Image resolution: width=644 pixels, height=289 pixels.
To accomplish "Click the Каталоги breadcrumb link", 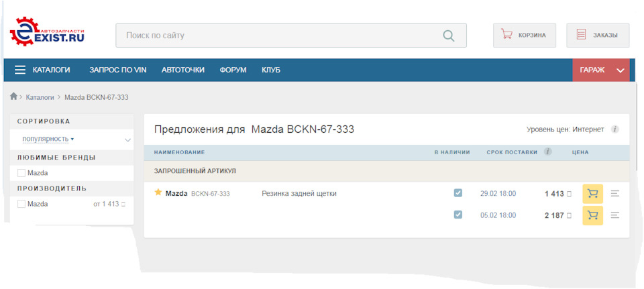I will (x=40, y=97).
